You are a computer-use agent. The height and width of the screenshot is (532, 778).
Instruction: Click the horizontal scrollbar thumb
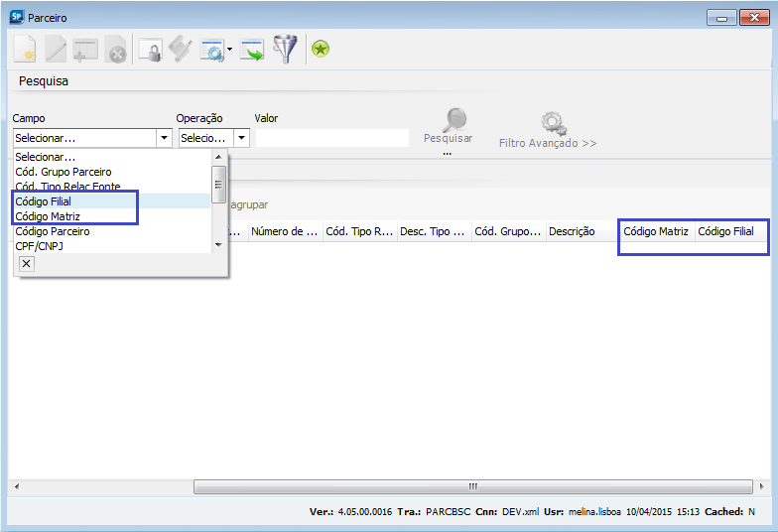click(x=472, y=486)
